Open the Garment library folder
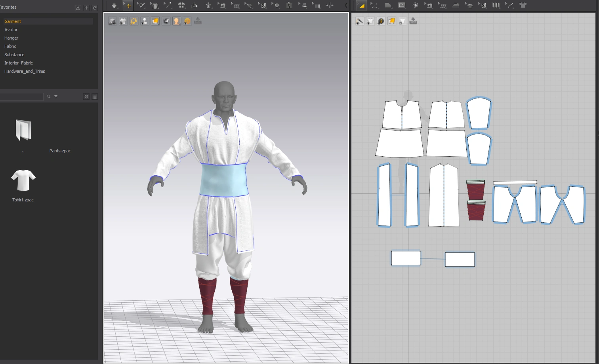The width and height of the screenshot is (599, 364). [13, 21]
